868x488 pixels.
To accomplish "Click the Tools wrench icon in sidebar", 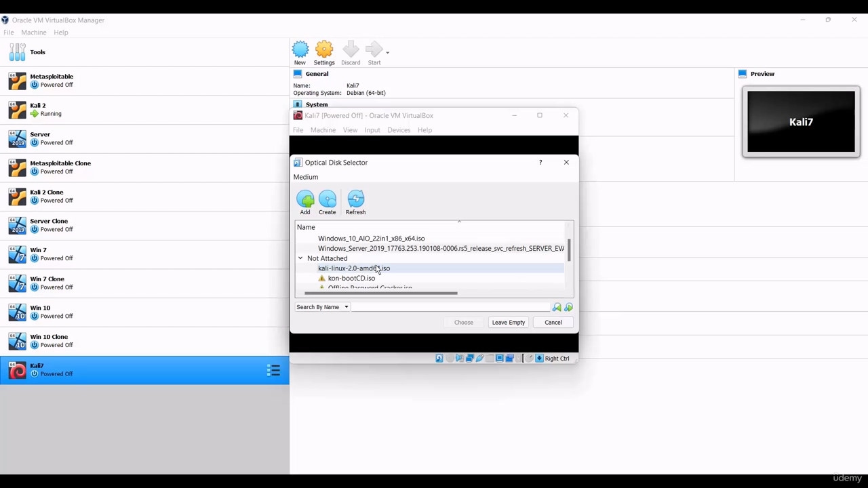I will coord(18,52).
